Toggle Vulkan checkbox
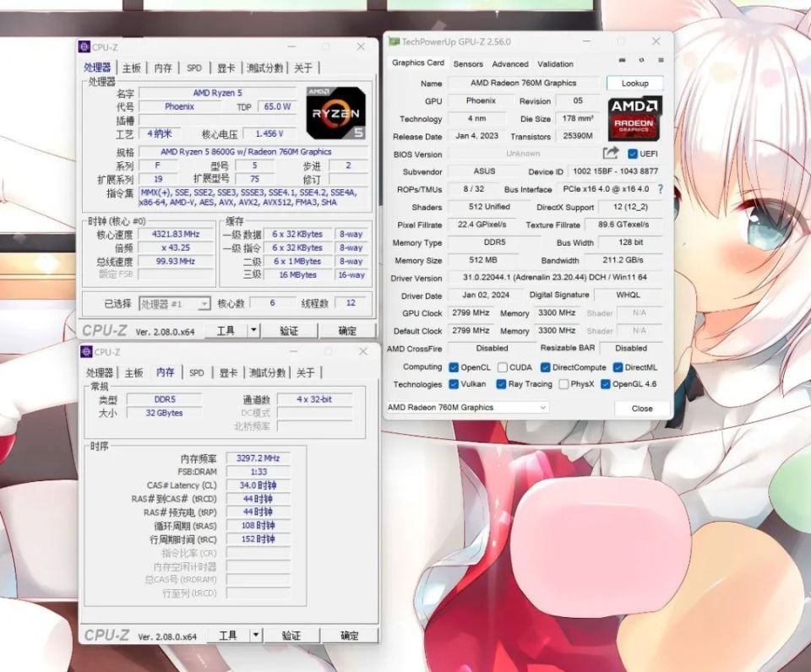 click(x=454, y=384)
